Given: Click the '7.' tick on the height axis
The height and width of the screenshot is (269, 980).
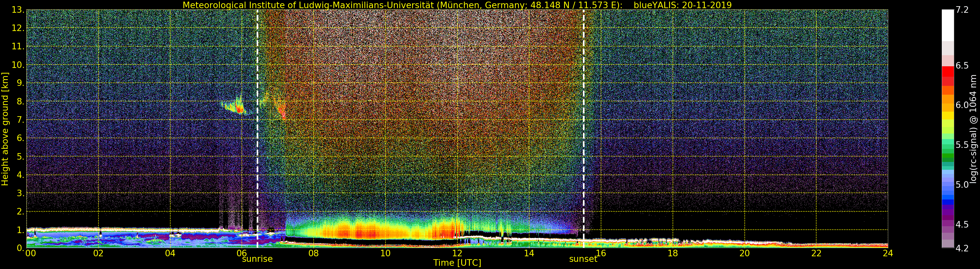Looking at the screenshot, I should coord(21,120).
